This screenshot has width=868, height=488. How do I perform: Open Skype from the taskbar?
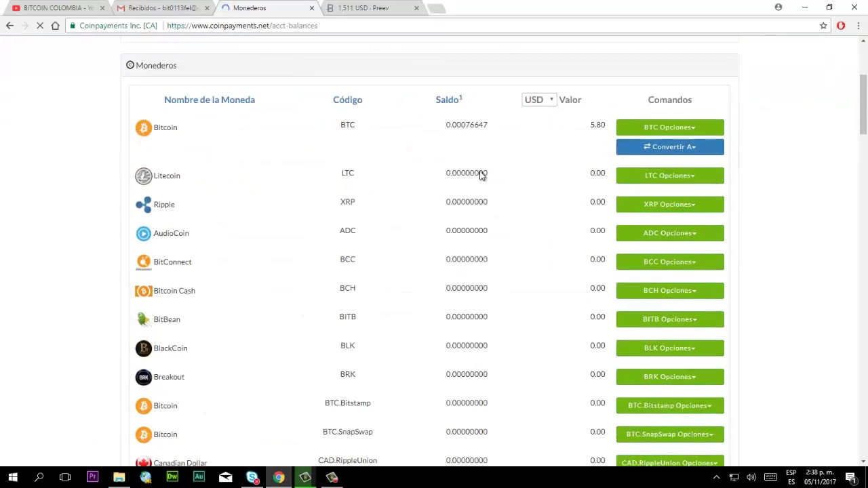pos(252,477)
